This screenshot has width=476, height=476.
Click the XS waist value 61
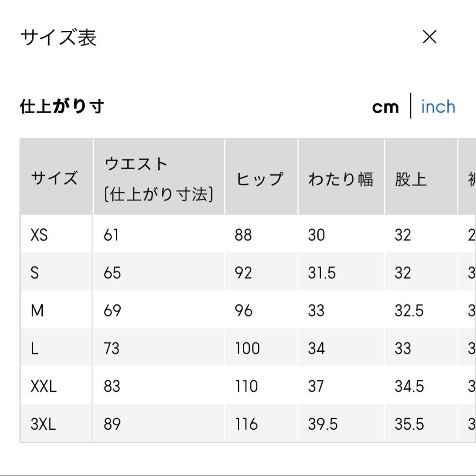tap(111, 235)
